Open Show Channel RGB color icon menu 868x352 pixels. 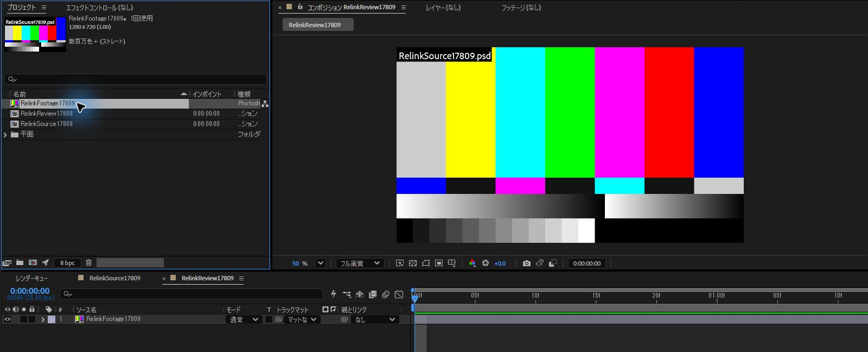coord(473,263)
